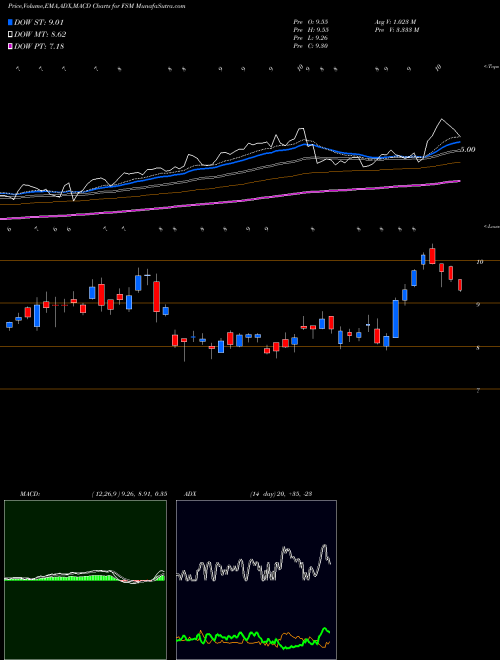Image resolution: width=500 pixels, height=660 pixels.
Task: Click the 'Pre L: 9.26' value
Action: [x=311, y=38]
